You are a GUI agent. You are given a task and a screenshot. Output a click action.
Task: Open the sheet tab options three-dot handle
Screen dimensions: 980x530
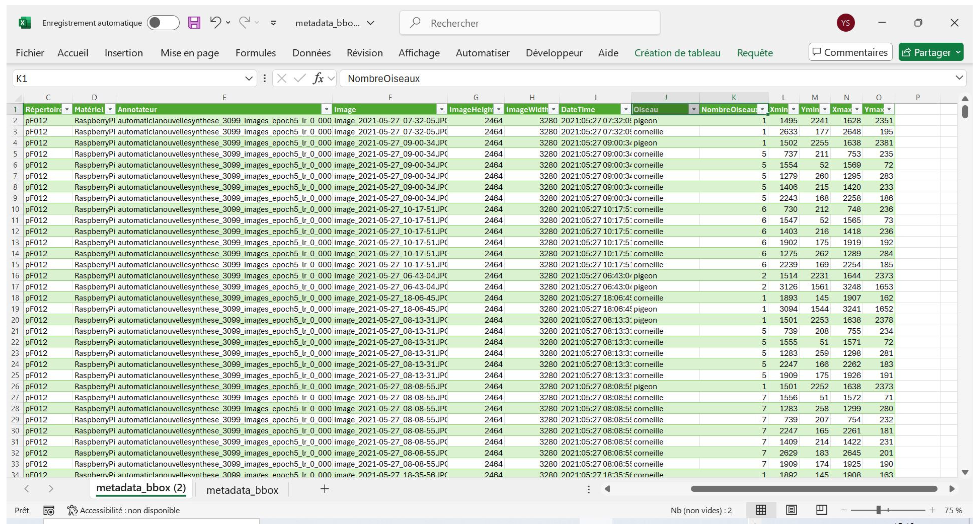[x=588, y=489]
